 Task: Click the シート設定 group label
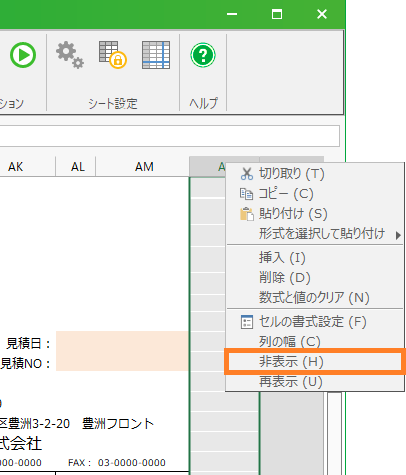113,104
